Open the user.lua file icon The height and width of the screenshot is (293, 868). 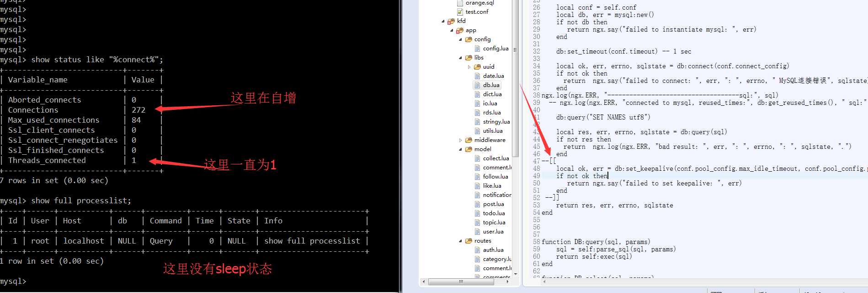[478, 232]
